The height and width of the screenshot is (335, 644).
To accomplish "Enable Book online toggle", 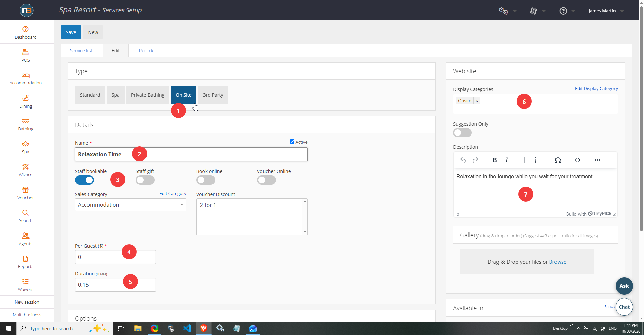I will coord(206,180).
